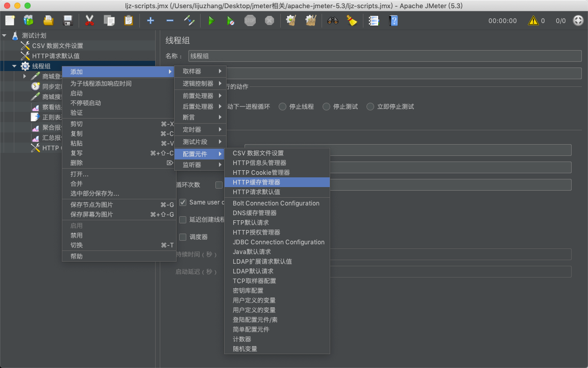Reset search with the broom icon
This screenshot has width=588, height=368.
(x=352, y=20)
